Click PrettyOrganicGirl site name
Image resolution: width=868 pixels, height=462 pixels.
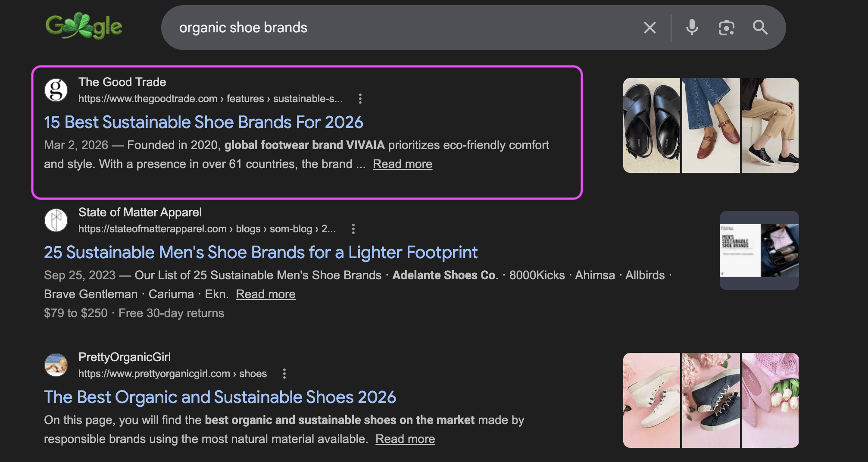[x=125, y=357]
